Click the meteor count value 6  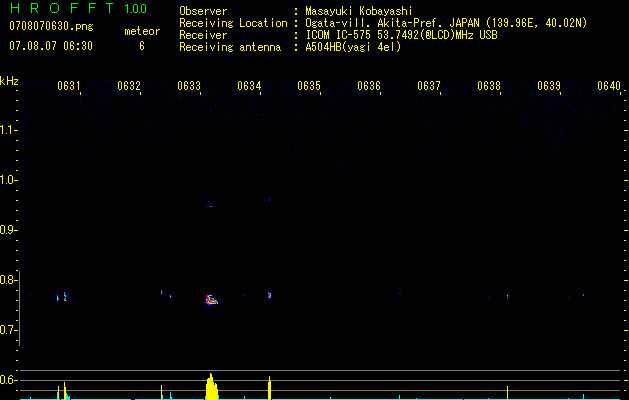(142, 46)
